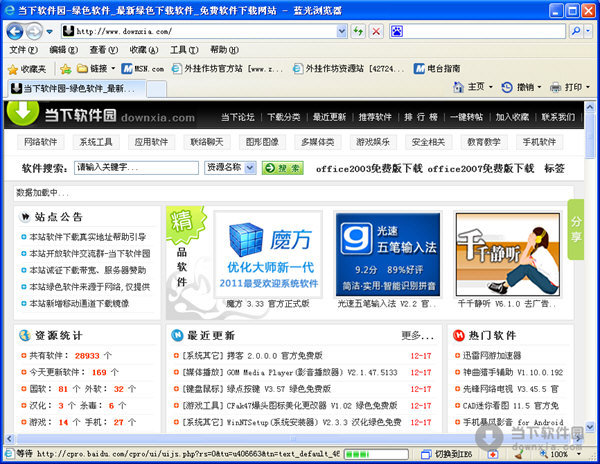
Task: Open the search options dropdown arrow
Action: [589, 31]
